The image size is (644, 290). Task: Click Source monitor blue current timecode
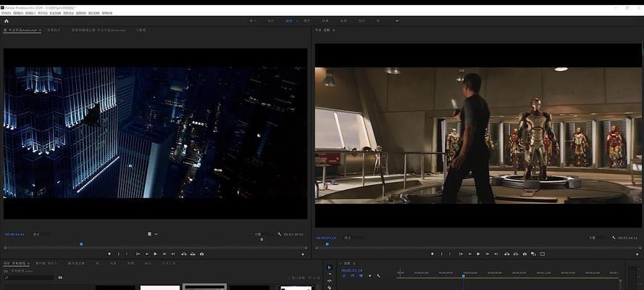[14, 234]
